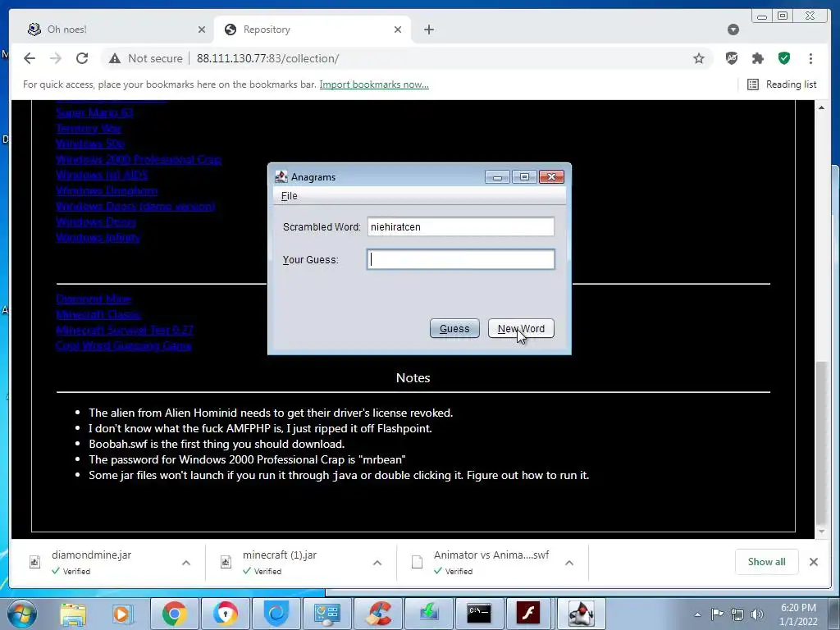The height and width of the screenshot is (630, 840).
Task: Switch to the Repository tab
Action: [313, 30]
